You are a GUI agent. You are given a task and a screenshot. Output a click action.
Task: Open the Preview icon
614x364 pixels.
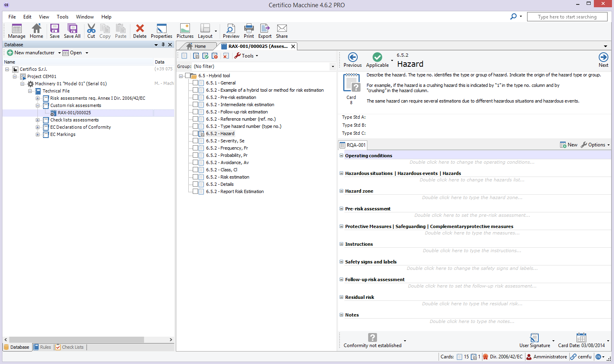point(231,29)
